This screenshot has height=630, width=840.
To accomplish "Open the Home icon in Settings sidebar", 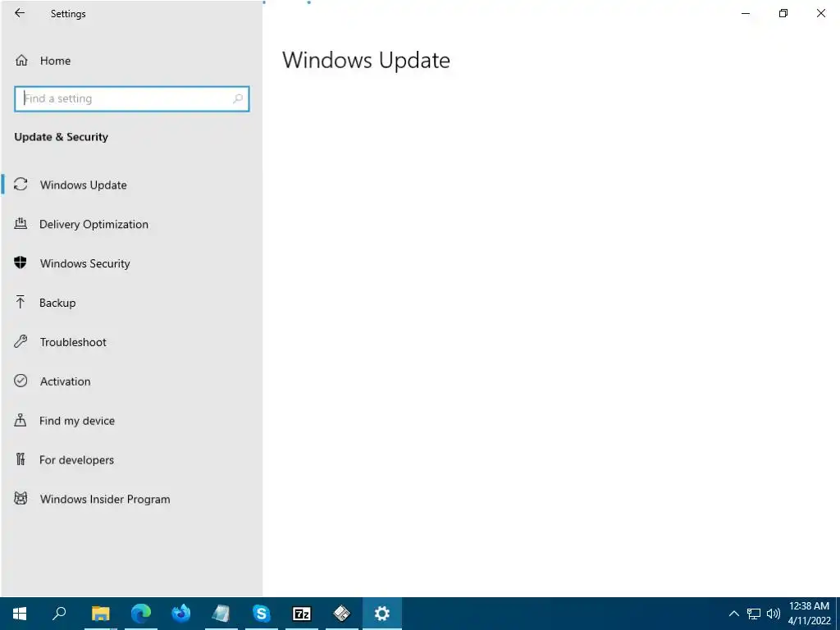I will click(21, 60).
